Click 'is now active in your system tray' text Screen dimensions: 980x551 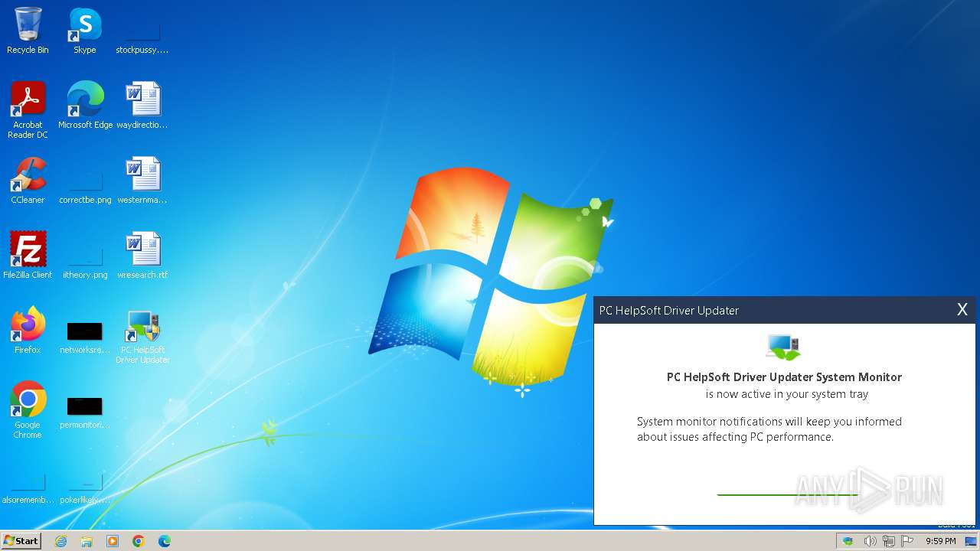[787, 394]
